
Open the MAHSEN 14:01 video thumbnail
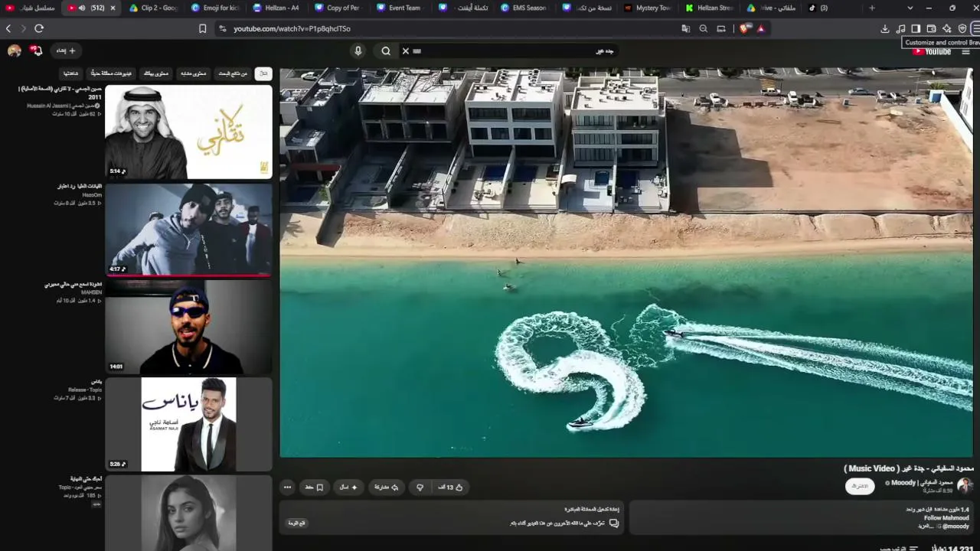[x=188, y=327]
